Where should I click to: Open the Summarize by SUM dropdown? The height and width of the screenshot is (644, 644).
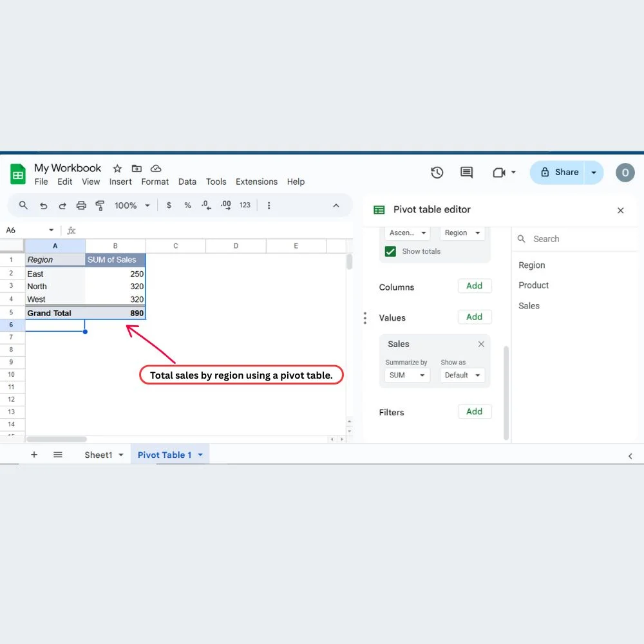[408, 375]
